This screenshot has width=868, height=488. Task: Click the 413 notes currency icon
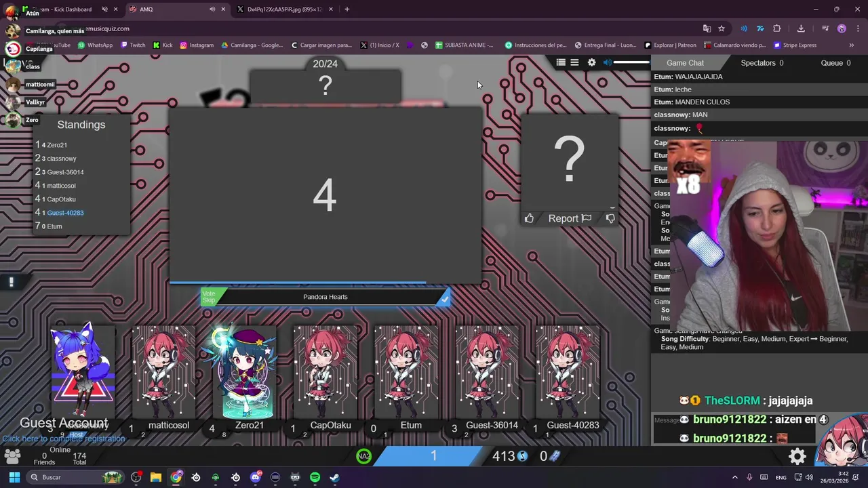pos(522,456)
